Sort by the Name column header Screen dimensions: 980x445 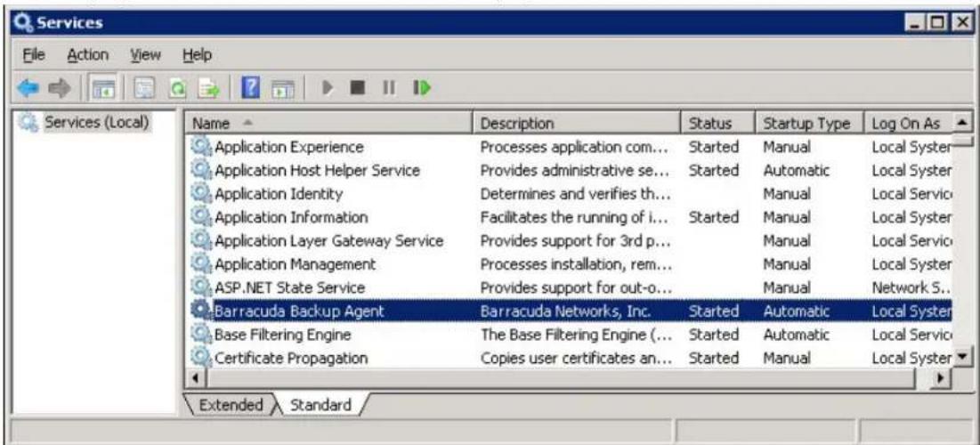[329, 124]
